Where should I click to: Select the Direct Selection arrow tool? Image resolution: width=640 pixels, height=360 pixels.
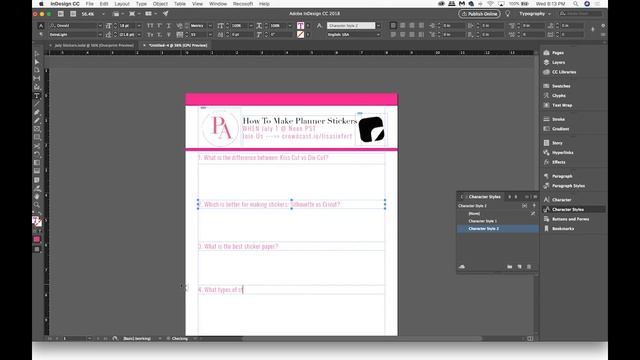37,62
